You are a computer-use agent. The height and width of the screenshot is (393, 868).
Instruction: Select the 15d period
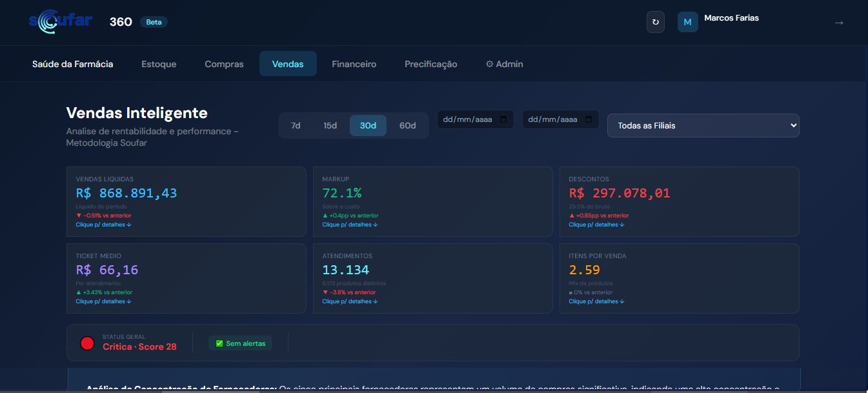pyautogui.click(x=330, y=125)
